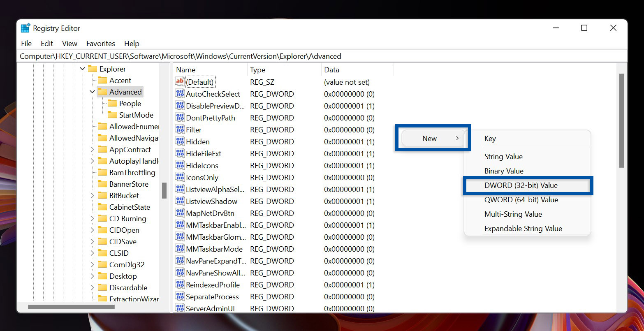Image resolution: width=644 pixels, height=331 pixels.
Task: Click the 'ab' string icon beside (Default)
Action: click(x=179, y=82)
